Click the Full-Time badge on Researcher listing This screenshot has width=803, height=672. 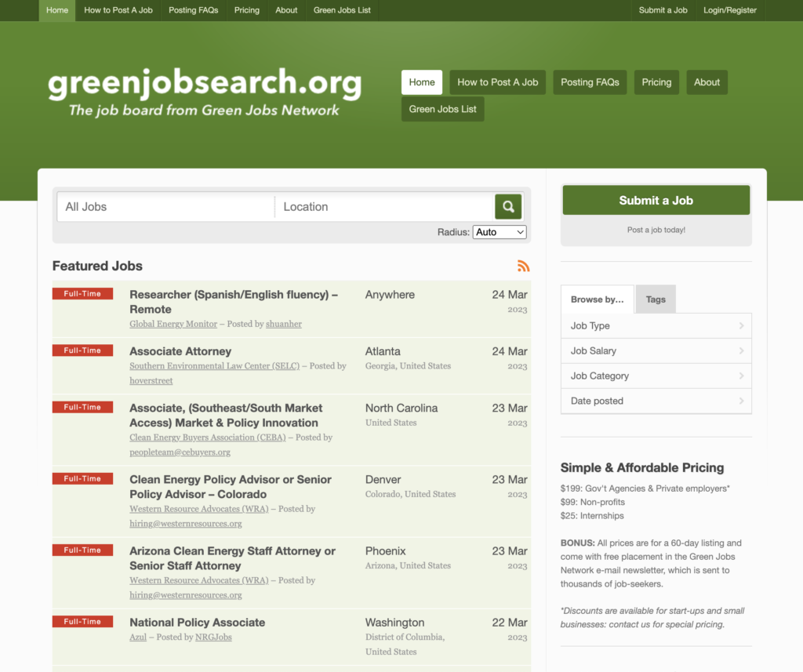(82, 293)
